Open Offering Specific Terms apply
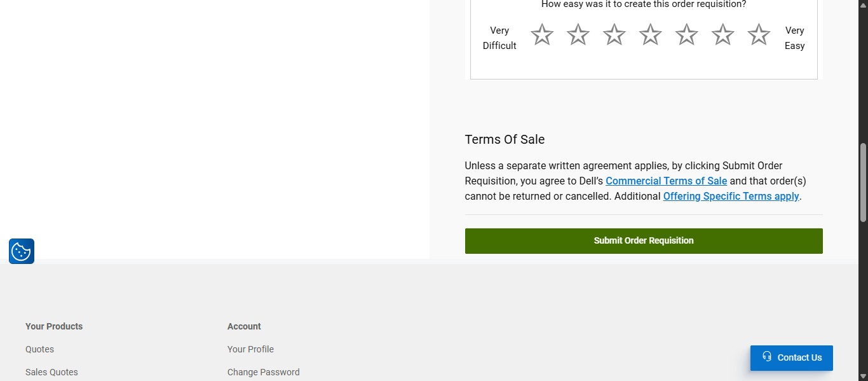This screenshot has height=381, width=868. coord(731,196)
